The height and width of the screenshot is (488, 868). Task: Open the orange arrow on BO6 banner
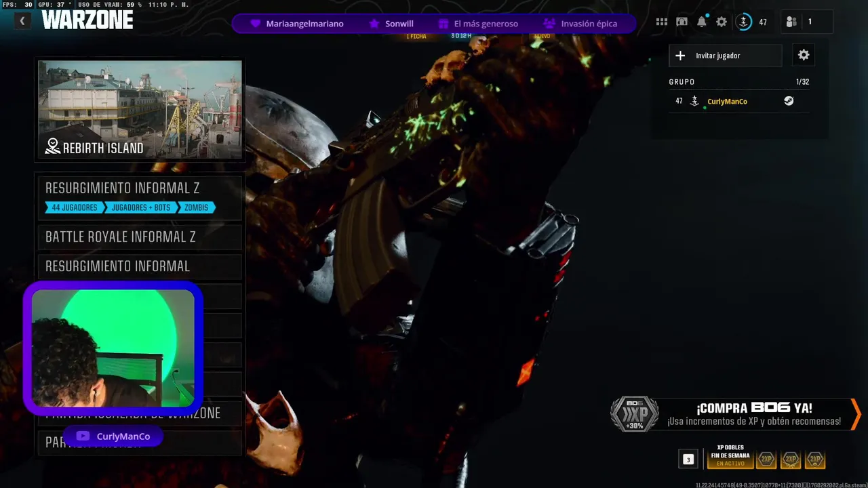pos(856,413)
